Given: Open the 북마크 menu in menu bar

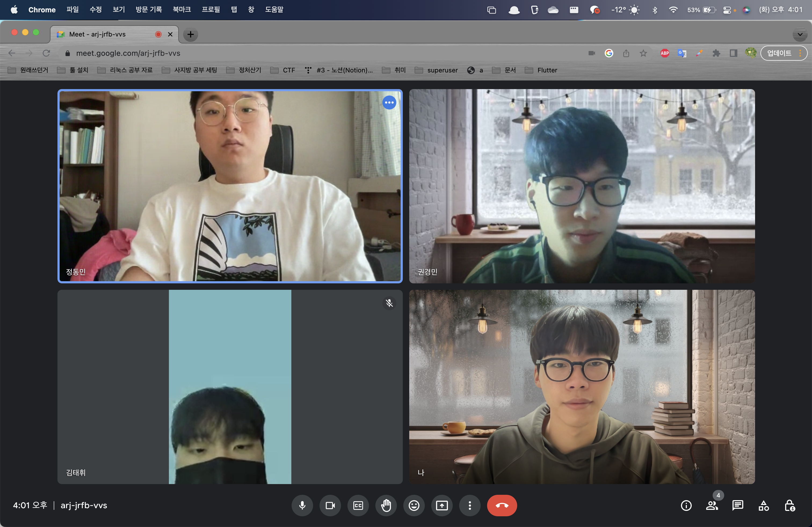Looking at the screenshot, I should tap(182, 10).
